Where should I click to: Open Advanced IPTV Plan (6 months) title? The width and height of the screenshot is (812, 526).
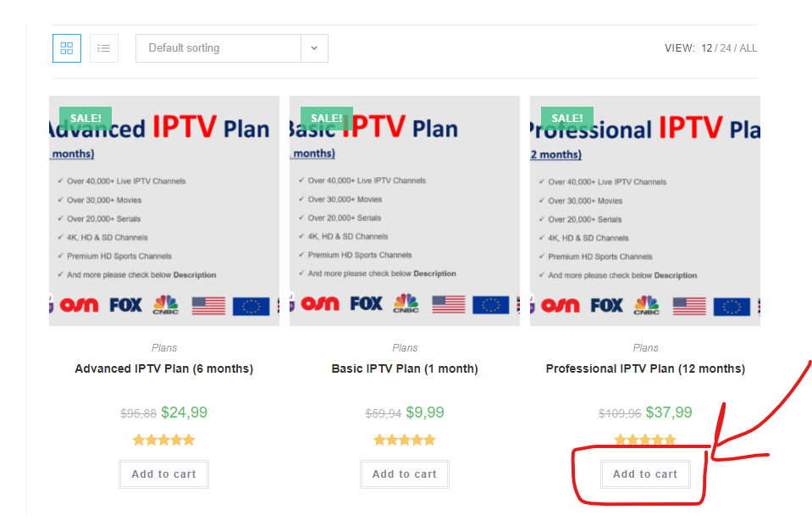click(x=164, y=368)
